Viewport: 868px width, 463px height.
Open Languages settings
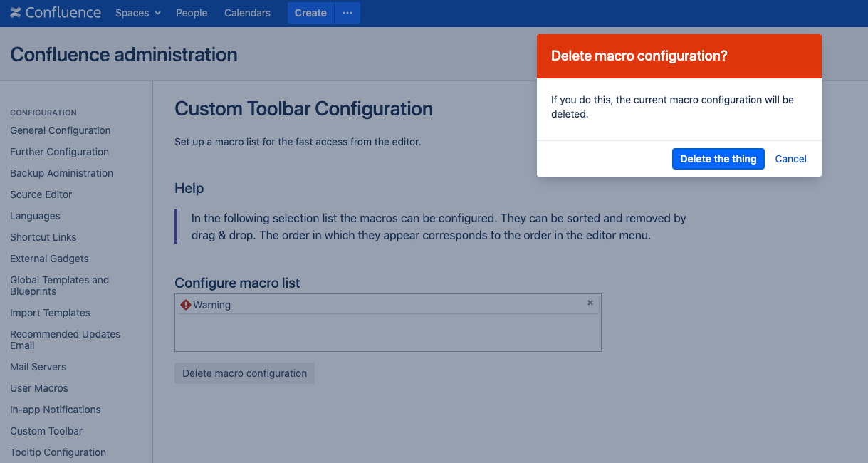(35, 216)
